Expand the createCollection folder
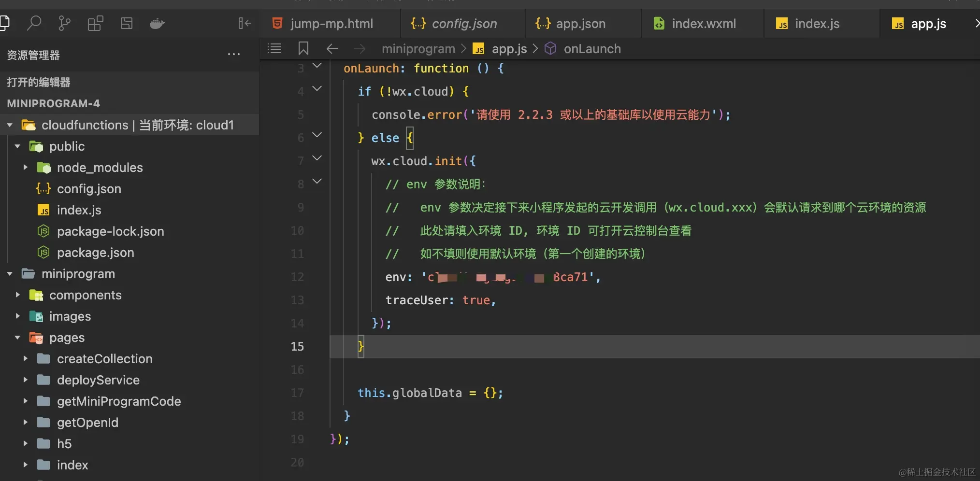 coord(25,359)
